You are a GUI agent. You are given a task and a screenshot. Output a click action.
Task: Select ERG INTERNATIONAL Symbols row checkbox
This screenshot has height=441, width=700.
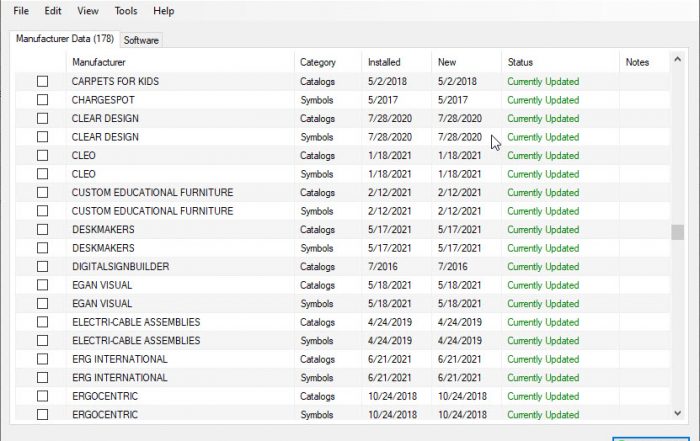coord(42,378)
